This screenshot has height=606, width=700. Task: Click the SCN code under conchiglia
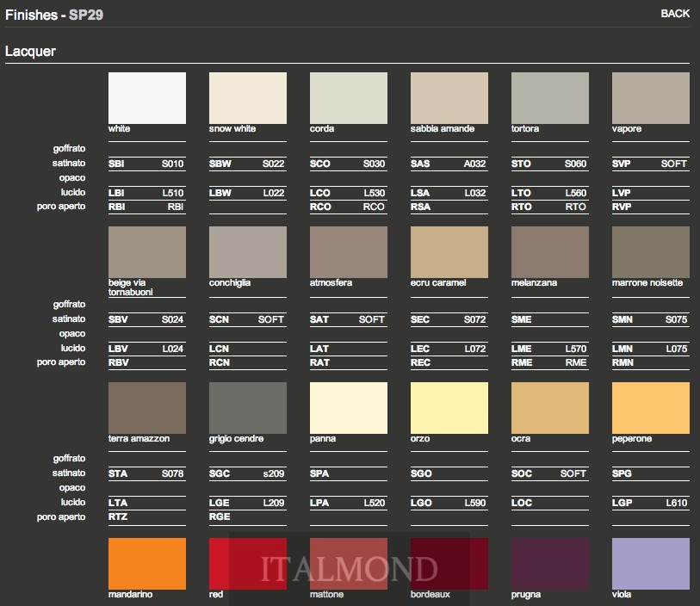point(219,319)
